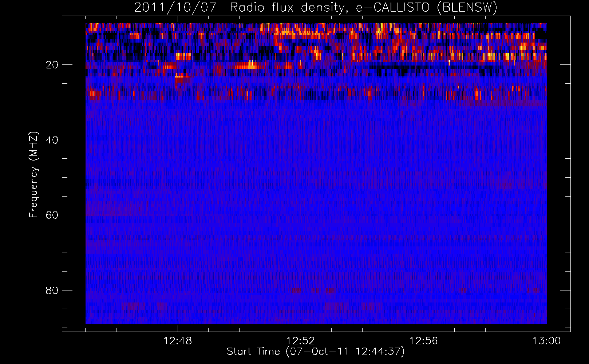Click the Frequency (MHZ) axis label
This screenshot has width=589, height=364.
33,175
